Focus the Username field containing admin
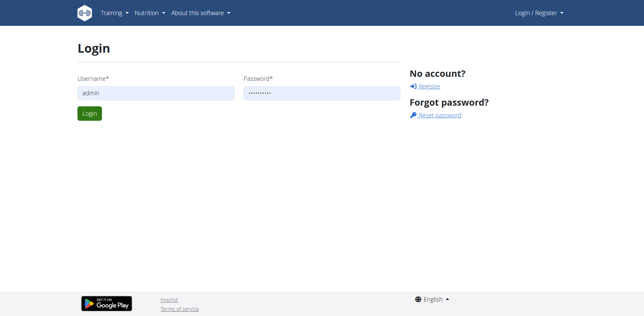644x316 pixels. (x=156, y=93)
